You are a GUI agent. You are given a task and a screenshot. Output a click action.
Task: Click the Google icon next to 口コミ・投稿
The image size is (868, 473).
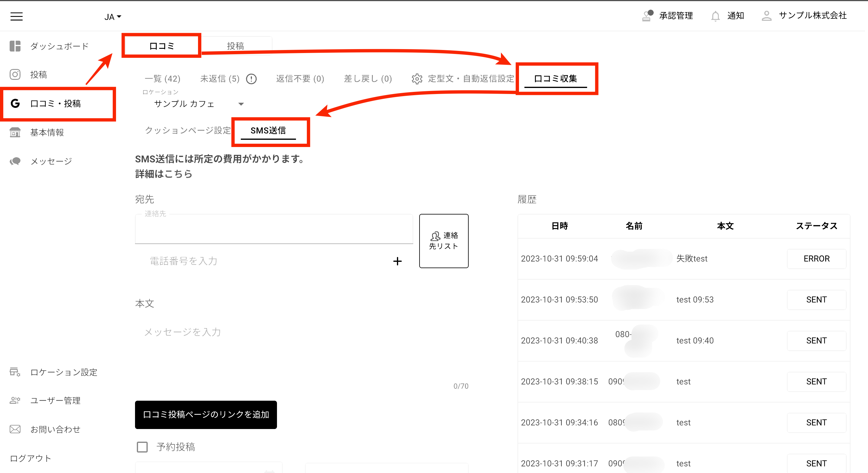tap(15, 104)
